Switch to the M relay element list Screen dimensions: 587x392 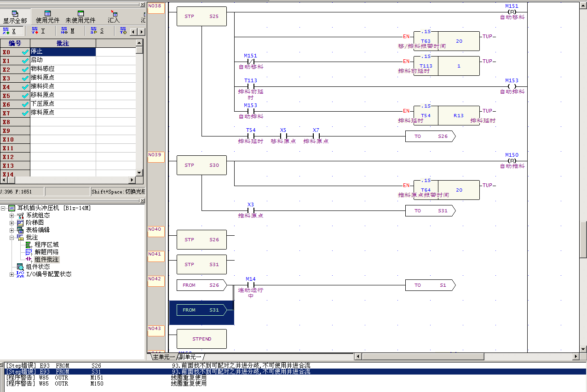(67, 31)
